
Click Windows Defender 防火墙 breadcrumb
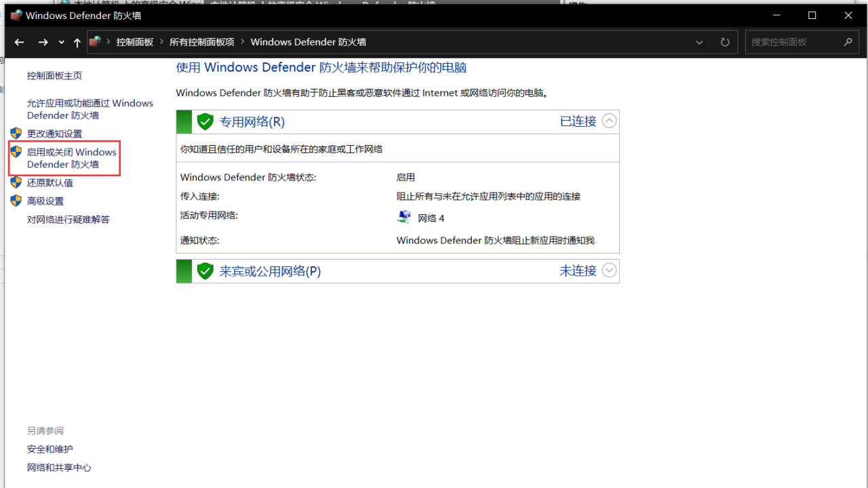(x=308, y=42)
